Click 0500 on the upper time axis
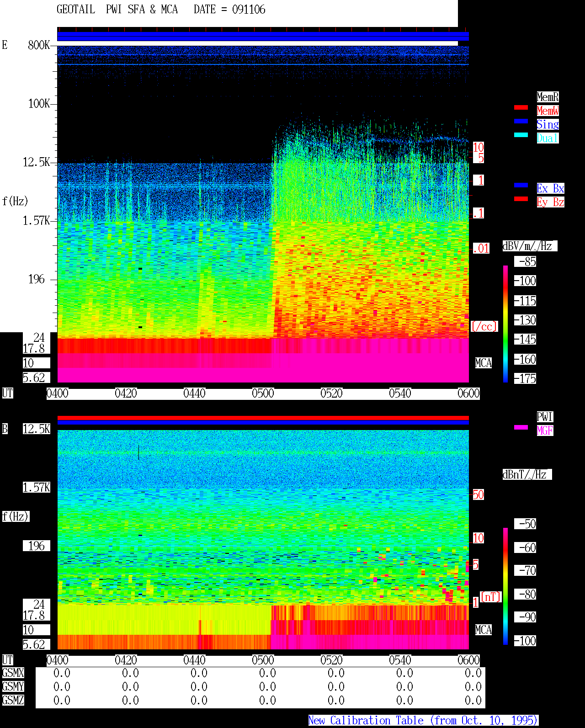Screen dimensions: 585x728 click(263, 393)
